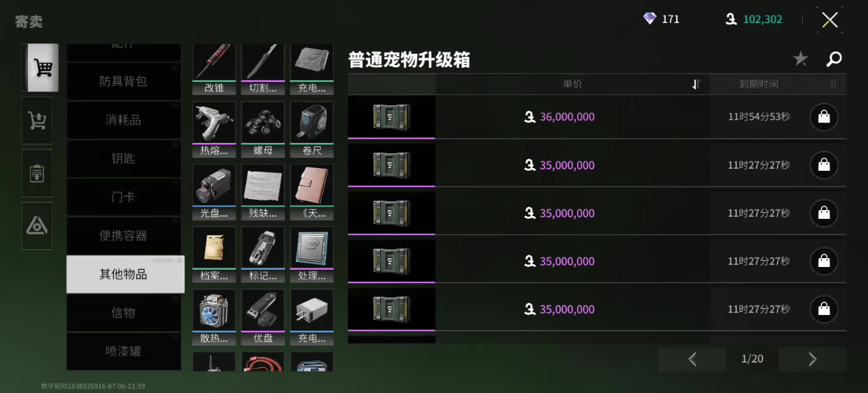Switch to the 钥匙 category
The height and width of the screenshot is (393, 868).
pyautogui.click(x=124, y=159)
